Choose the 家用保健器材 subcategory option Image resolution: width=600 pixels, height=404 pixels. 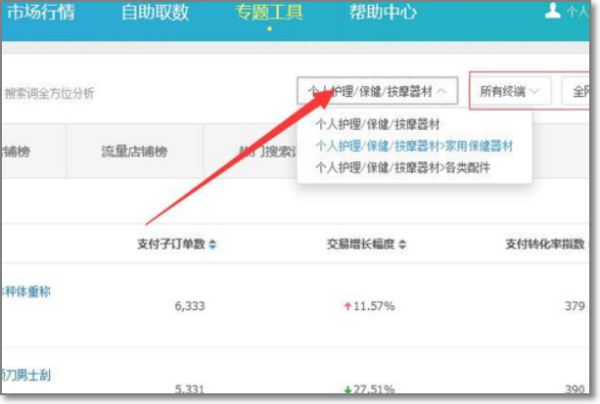tap(413, 146)
